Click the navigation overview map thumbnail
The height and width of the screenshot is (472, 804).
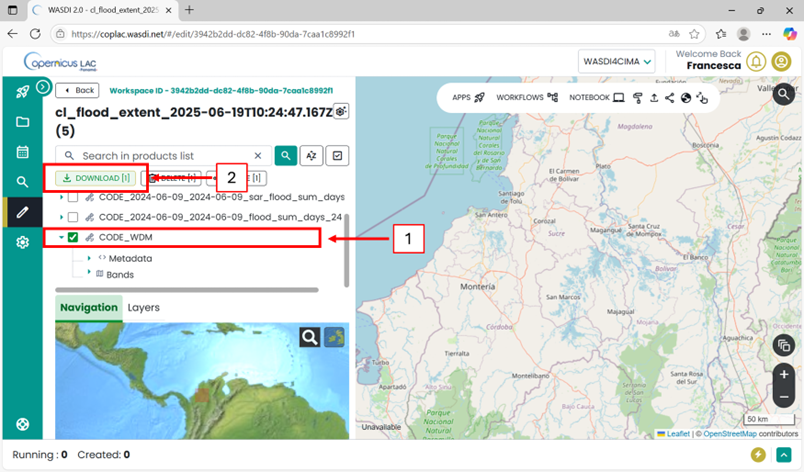click(x=202, y=381)
